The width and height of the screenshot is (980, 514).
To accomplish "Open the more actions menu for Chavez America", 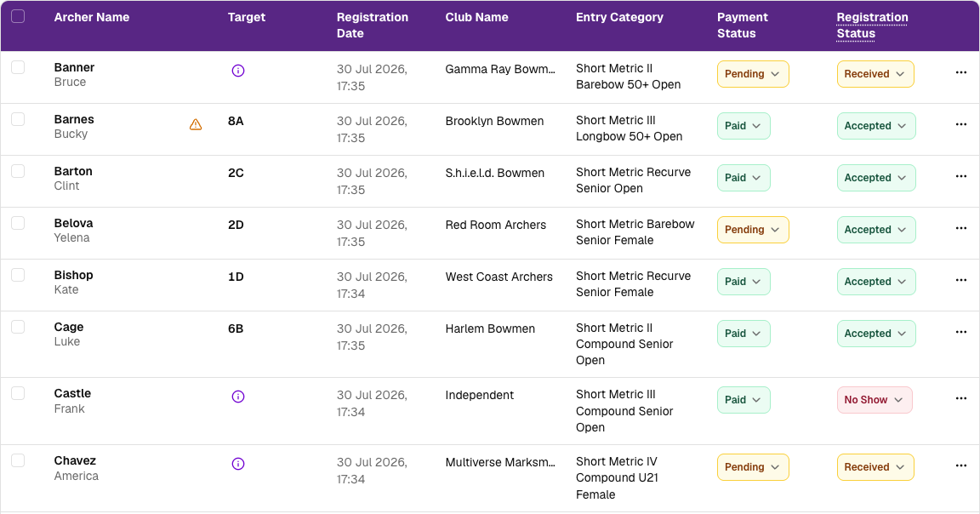I will tap(961, 465).
